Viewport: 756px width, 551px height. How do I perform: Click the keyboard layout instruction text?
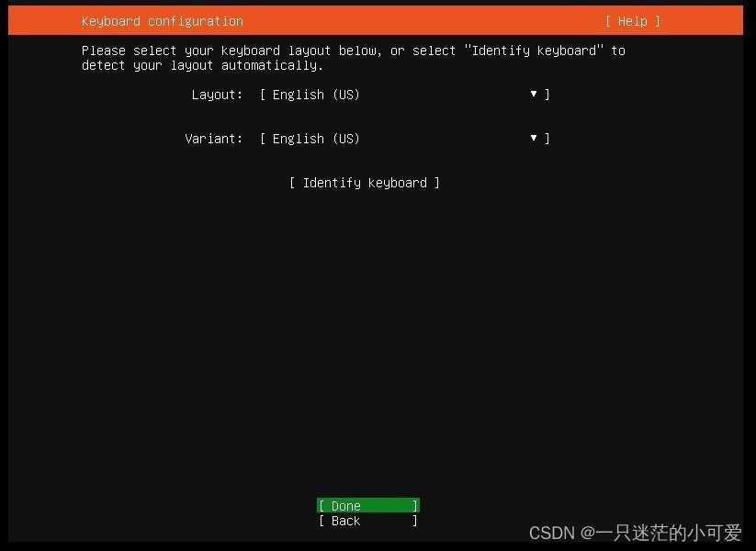pos(354,58)
